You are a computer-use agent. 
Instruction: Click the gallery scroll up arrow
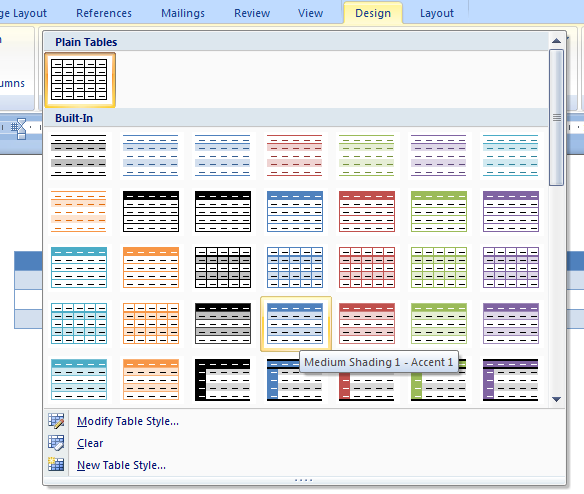point(556,41)
